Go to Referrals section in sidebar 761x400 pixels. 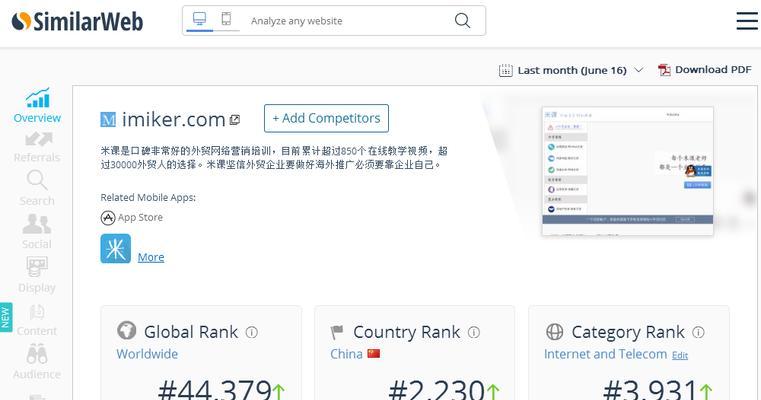pyautogui.click(x=37, y=147)
